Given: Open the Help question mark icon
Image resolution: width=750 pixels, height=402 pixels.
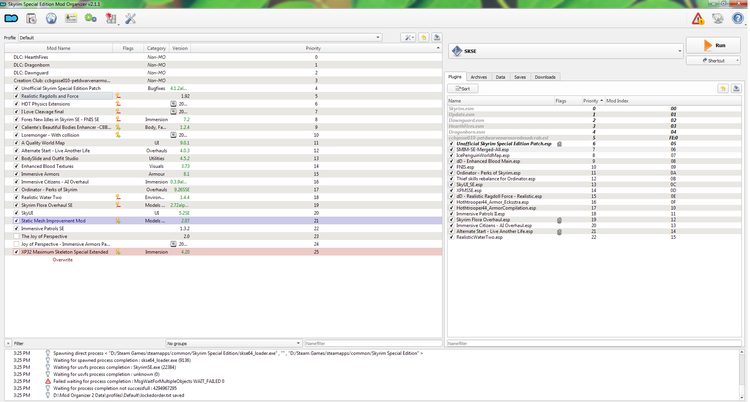Looking at the screenshot, I should point(738,19).
